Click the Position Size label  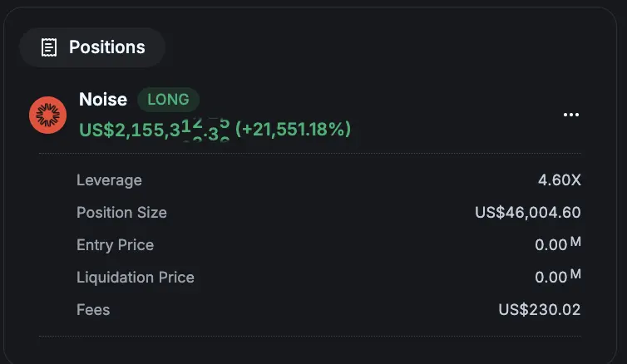(121, 213)
